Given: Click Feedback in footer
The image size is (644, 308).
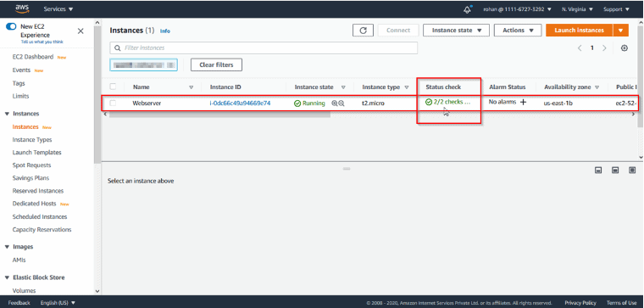Looking at the screenshot, I should [x=19, y=303].
